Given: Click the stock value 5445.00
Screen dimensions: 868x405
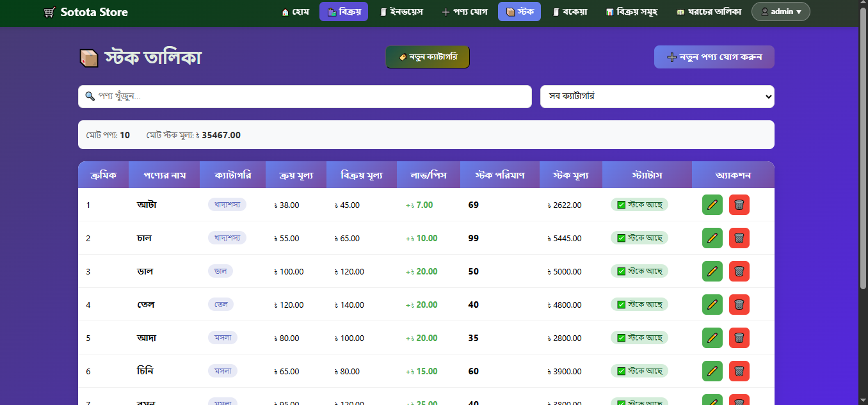Looking at the screenshot, I should tap(565, 238).
